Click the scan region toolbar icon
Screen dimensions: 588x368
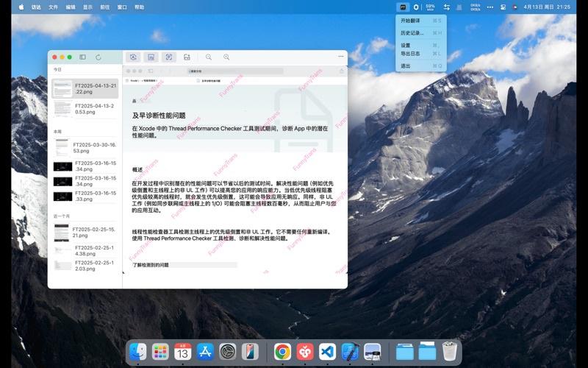168,57
